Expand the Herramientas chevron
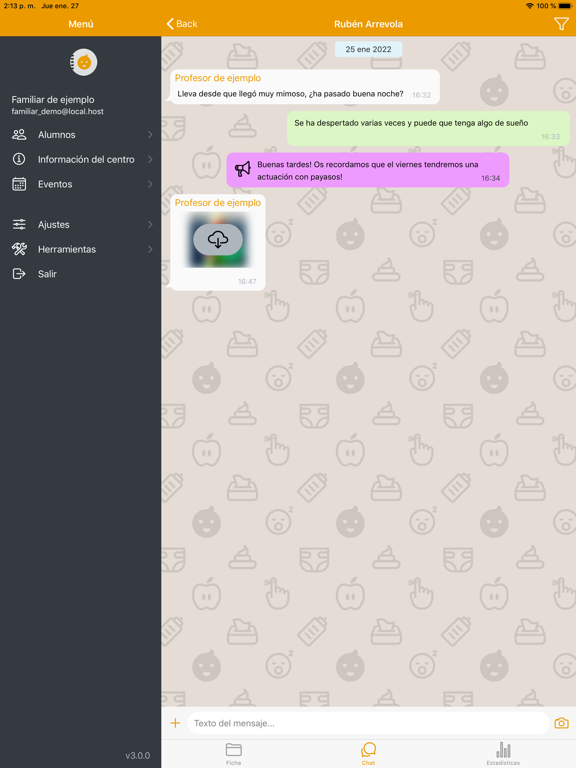Image resolution: width=576 pixels, height=768 pixels. (x=150, y=249)
